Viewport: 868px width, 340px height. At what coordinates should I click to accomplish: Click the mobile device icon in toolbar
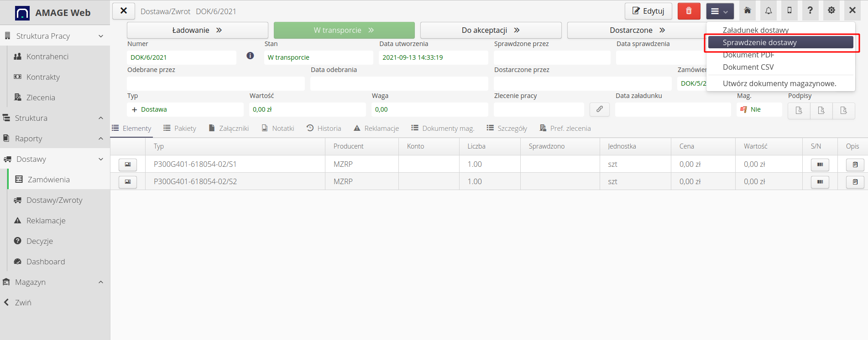(790, 10)
